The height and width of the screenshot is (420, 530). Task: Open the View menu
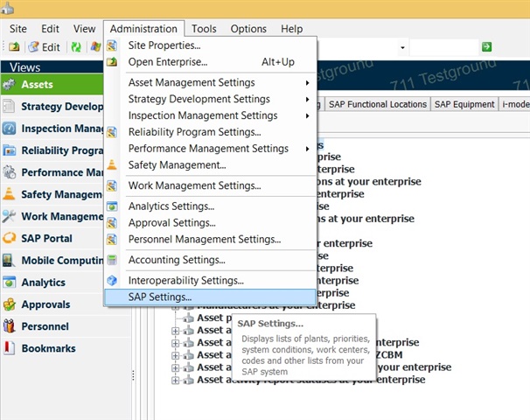[85, 29]
